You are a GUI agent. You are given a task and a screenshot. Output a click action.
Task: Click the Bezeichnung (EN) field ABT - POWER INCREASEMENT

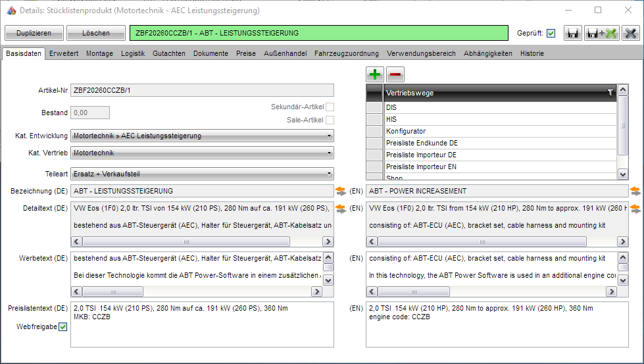(497, 191)
